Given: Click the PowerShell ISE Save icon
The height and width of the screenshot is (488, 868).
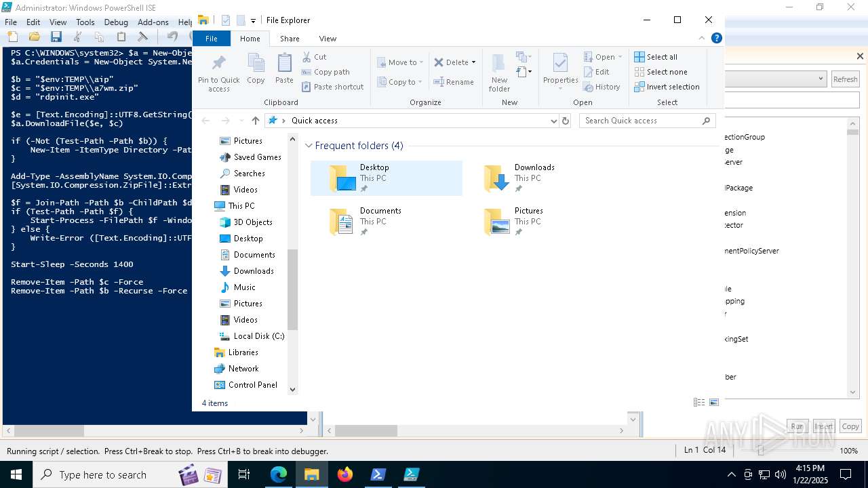Looking at the screenshot, I should 56,37.
